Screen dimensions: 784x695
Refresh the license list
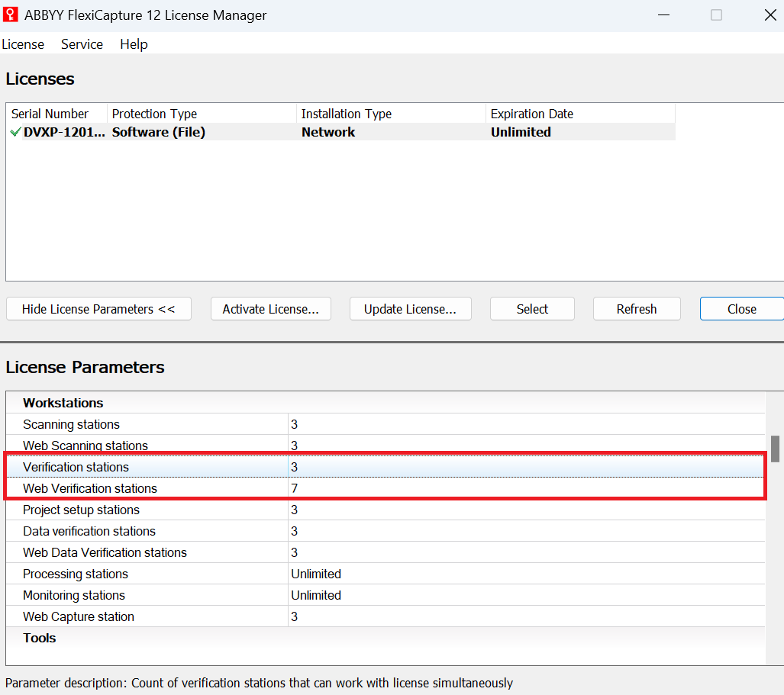(x=637, y=309)
